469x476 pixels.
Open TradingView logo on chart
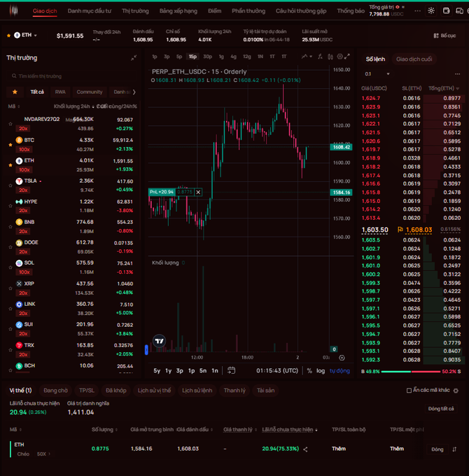tap(159, 341)
